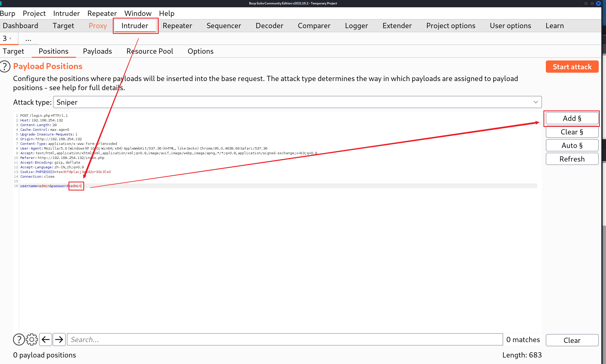Viewport: 606px width, 364px height.
Task: Switch to the Decoder tab
Action: 269,26
